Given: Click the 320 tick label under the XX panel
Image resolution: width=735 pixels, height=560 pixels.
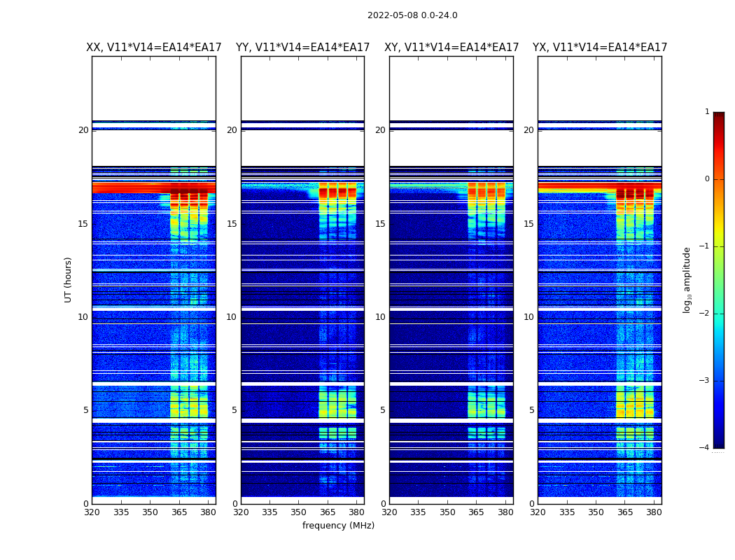Looking at the screenshot, I should pyautogui.click(x=92, y=512).
